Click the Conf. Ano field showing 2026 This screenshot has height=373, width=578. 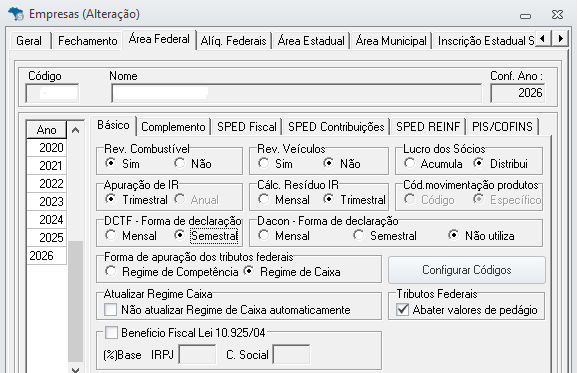pyautogui.click(x=518, y=93)
